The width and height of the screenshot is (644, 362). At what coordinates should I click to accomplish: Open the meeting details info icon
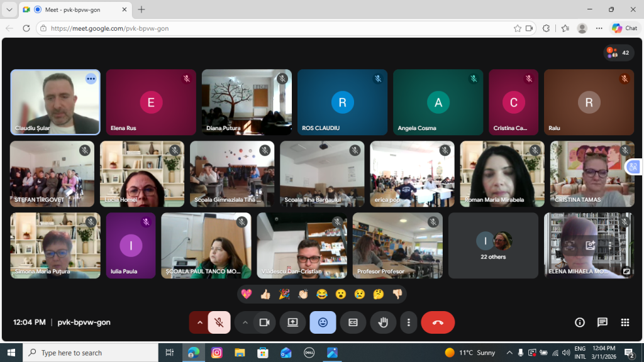pos(580,322)
